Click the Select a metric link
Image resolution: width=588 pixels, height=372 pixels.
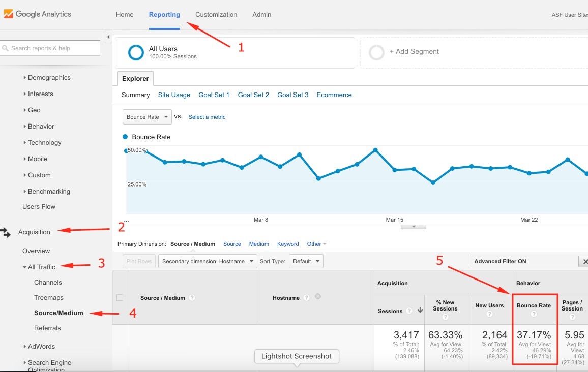pyautogui.click(x=207, y=116)
